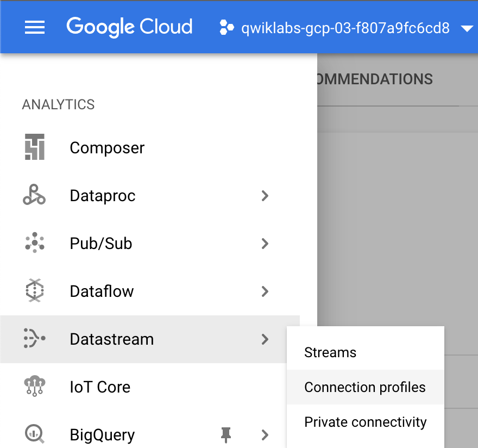Viewport: 478px width, 448px height.
Task: Expand the Dataflow submenu chevron
Action: pos(265,291)
